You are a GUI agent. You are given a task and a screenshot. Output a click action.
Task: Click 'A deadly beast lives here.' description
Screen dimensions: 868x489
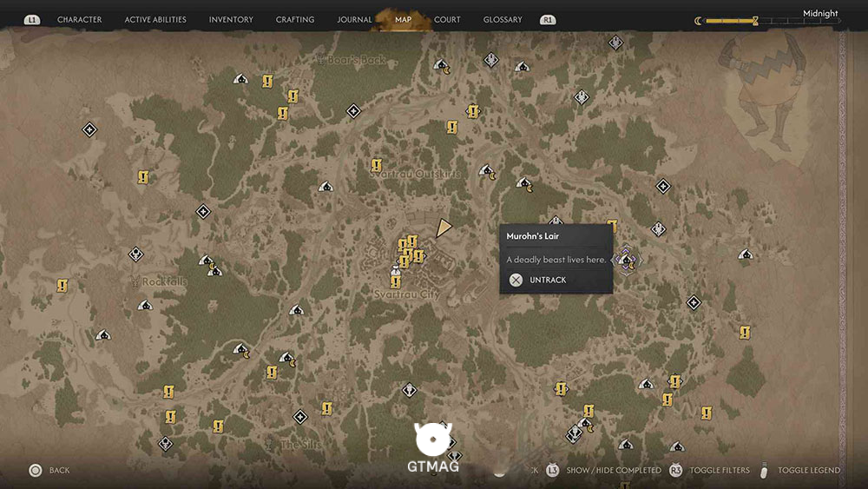point(556,259)
